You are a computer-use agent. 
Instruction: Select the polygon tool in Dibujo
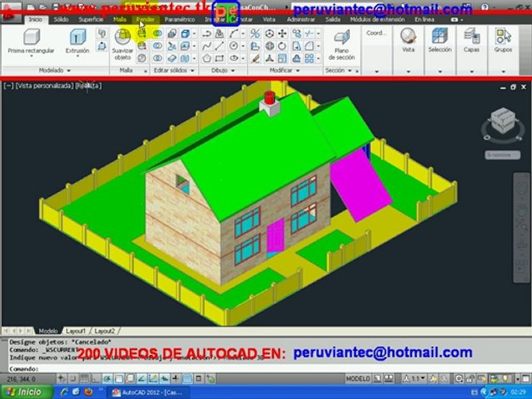tap(207, 58)
